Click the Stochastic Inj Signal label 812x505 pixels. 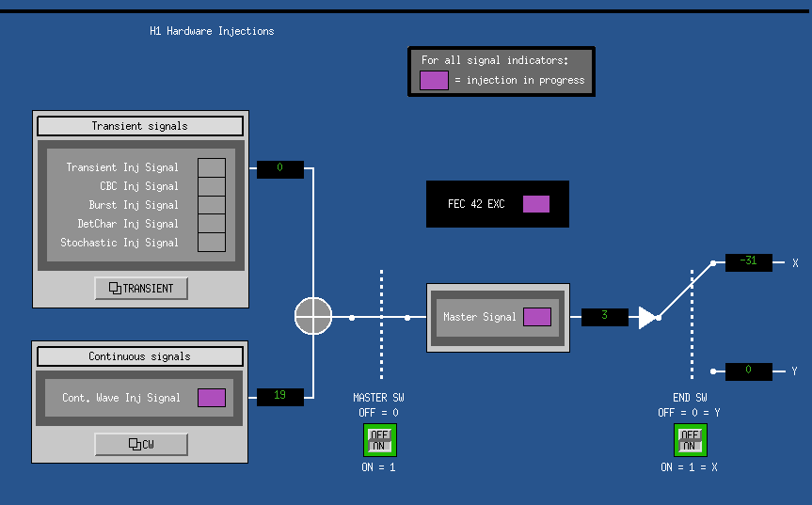pos(119,242)
